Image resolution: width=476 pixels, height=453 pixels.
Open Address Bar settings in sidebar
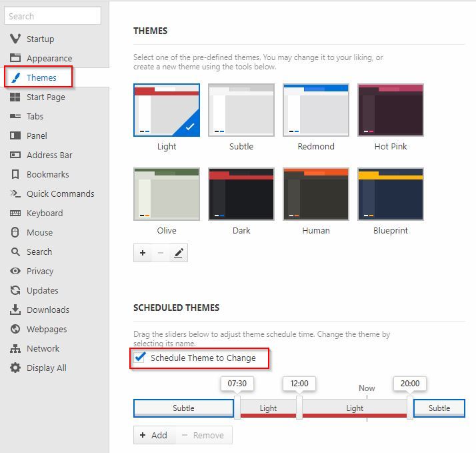[x=49, y=155]
